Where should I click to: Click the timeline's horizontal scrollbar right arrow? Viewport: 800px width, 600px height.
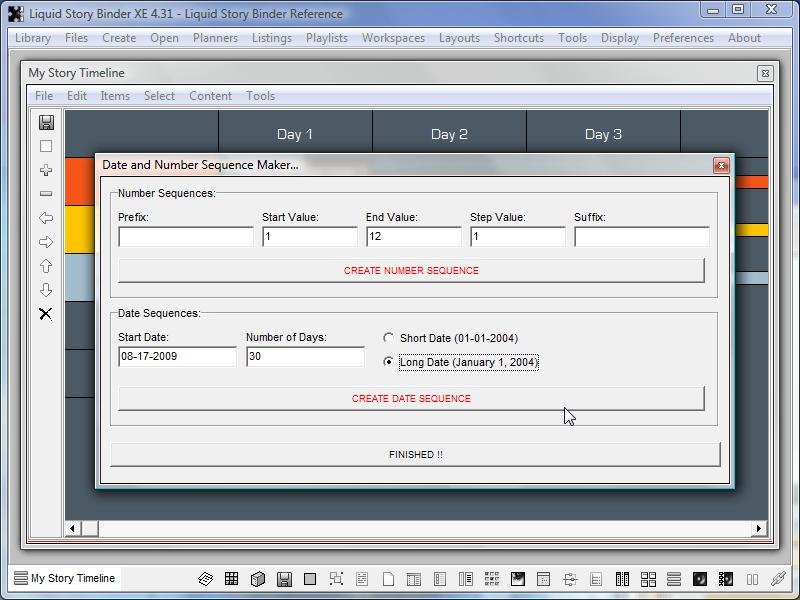759,528
